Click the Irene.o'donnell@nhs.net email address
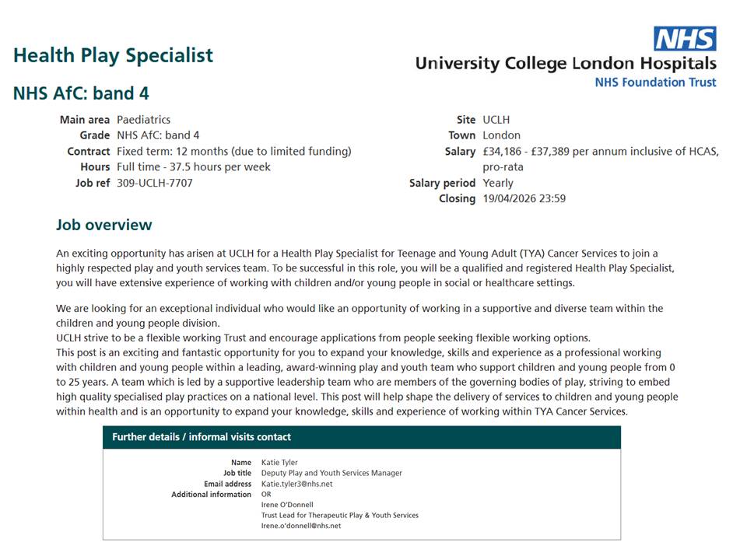 click(x=300, y=526)
